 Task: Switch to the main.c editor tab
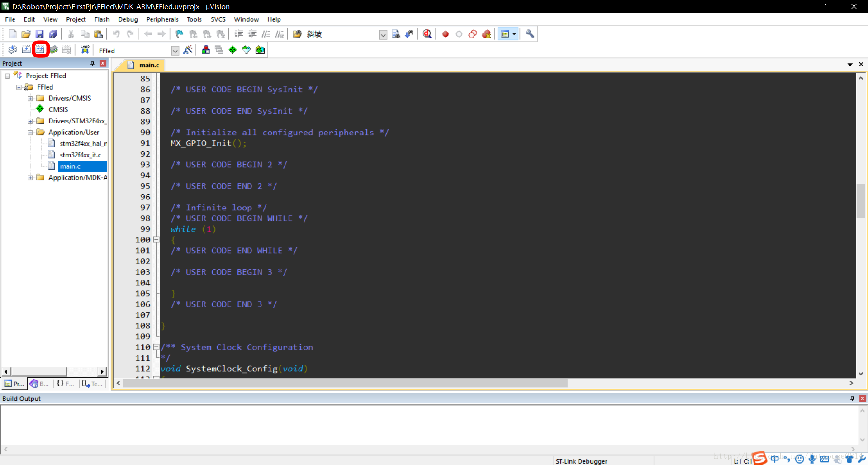pyautogui.click(x=149, y=65)
